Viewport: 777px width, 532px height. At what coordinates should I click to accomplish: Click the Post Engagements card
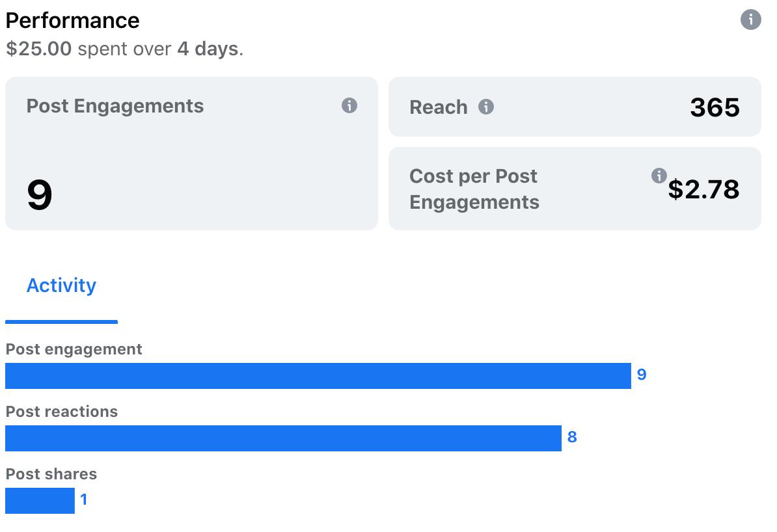191,153
